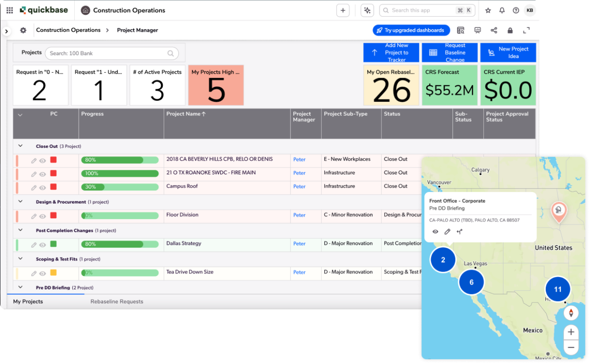The image size is (590, 364).
Task: View the Front Office record with the eye icon
Action: [435, 231]
